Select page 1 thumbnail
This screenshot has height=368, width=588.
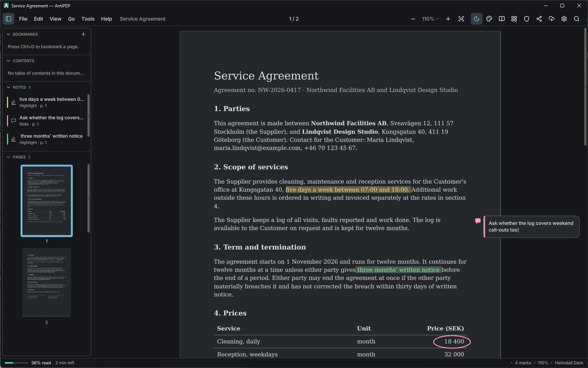[47, 201]
